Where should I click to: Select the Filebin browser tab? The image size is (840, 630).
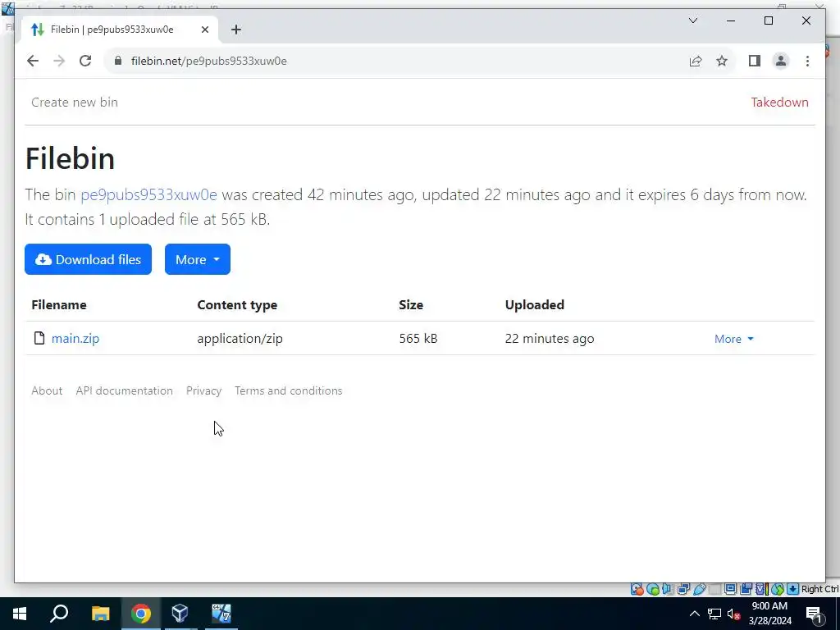pyautogui.click(x=120, y=30)
